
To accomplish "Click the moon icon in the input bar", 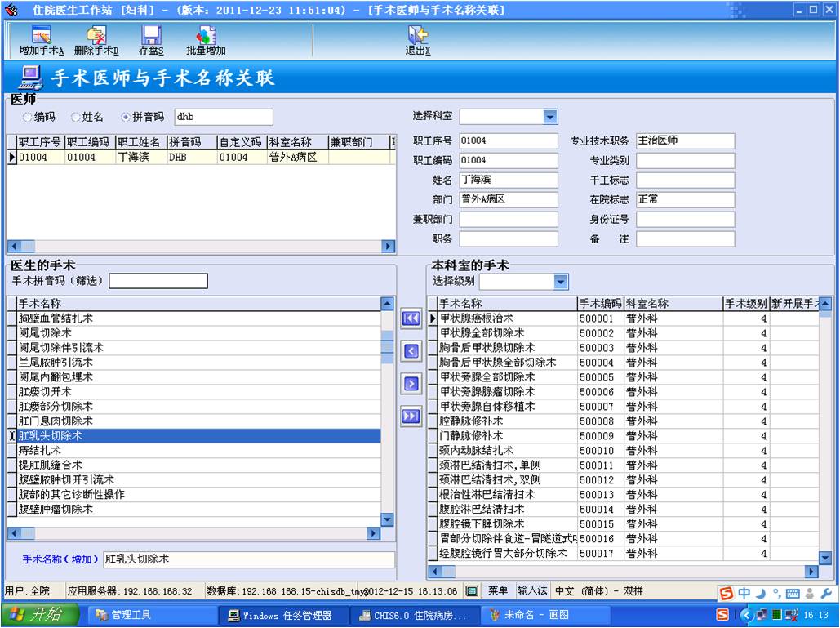I will (761, 593).
